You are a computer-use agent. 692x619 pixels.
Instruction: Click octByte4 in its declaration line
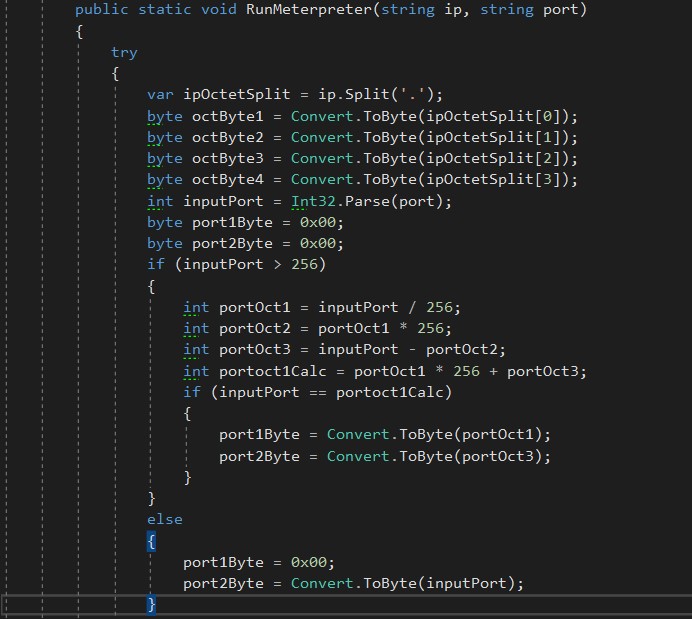coord(227,180)
